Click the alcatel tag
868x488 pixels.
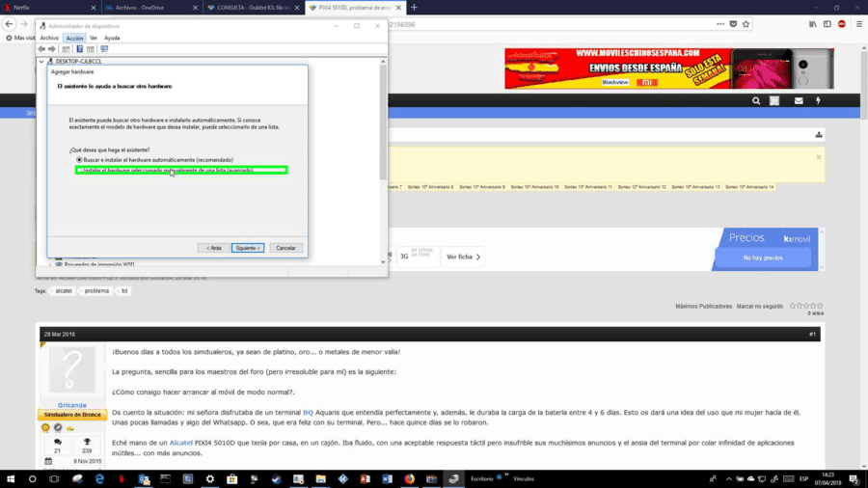click(x=63, y=290)
